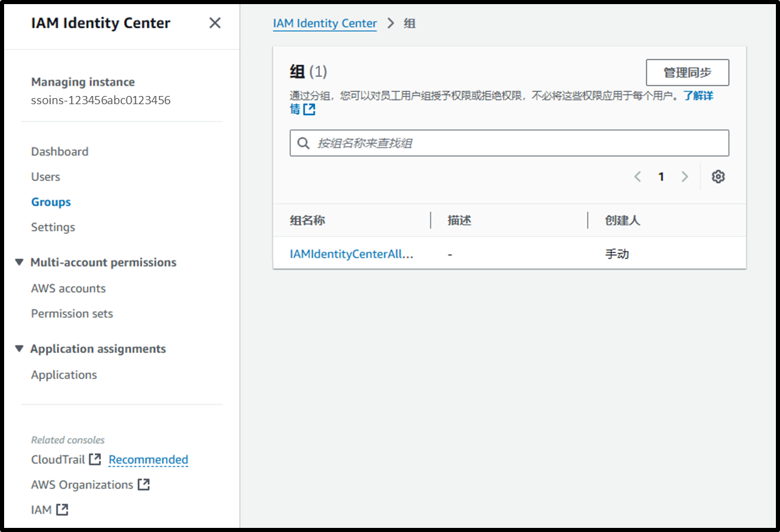Sort by 组名称 column header

click(307, 220)
